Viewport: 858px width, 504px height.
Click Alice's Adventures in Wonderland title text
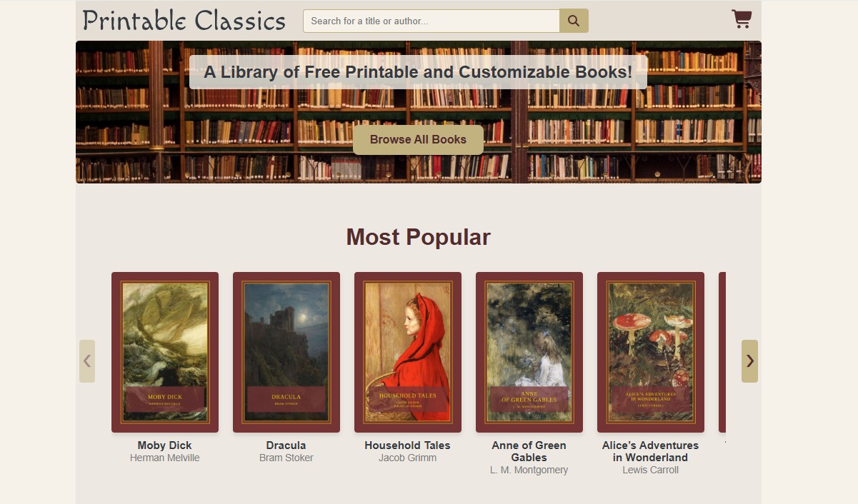(x=651, y=451)
